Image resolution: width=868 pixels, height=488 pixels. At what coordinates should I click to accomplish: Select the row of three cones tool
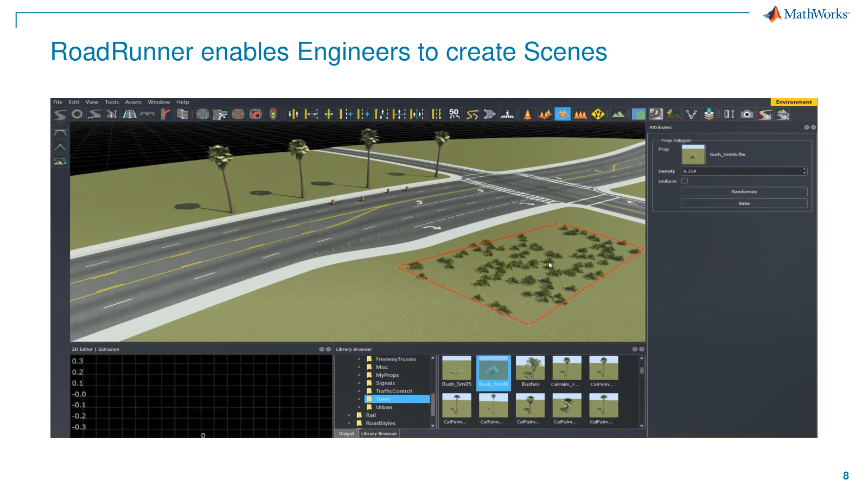(x=580, y=114)
